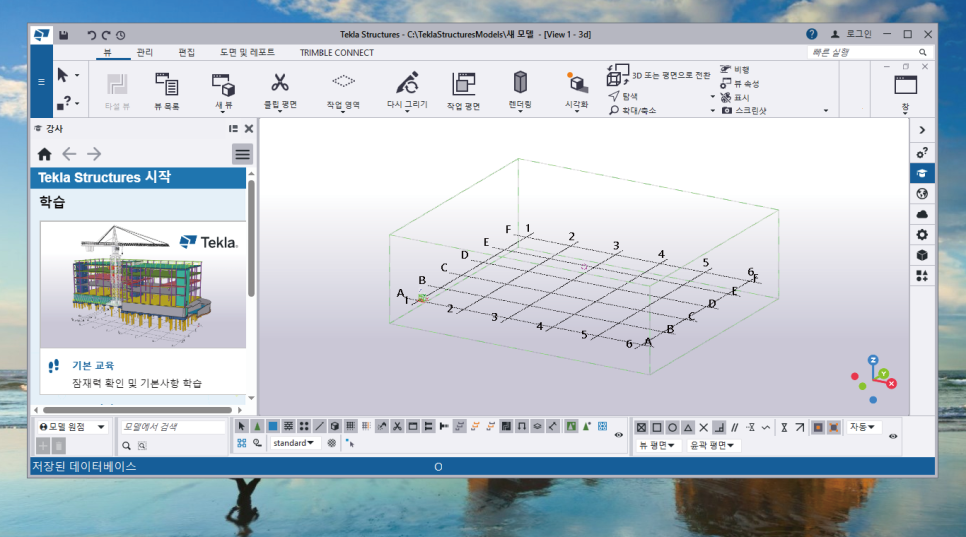Open the cloud icon in right side pane

pyautogui.click(x=922, y=214)
